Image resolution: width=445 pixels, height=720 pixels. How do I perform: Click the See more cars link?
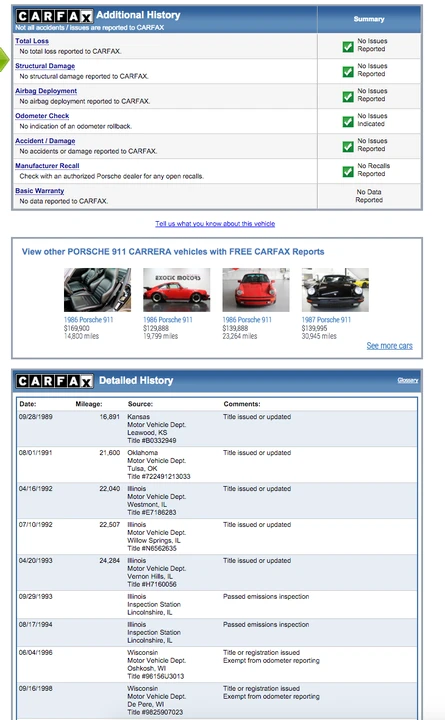tap(389, 346)
